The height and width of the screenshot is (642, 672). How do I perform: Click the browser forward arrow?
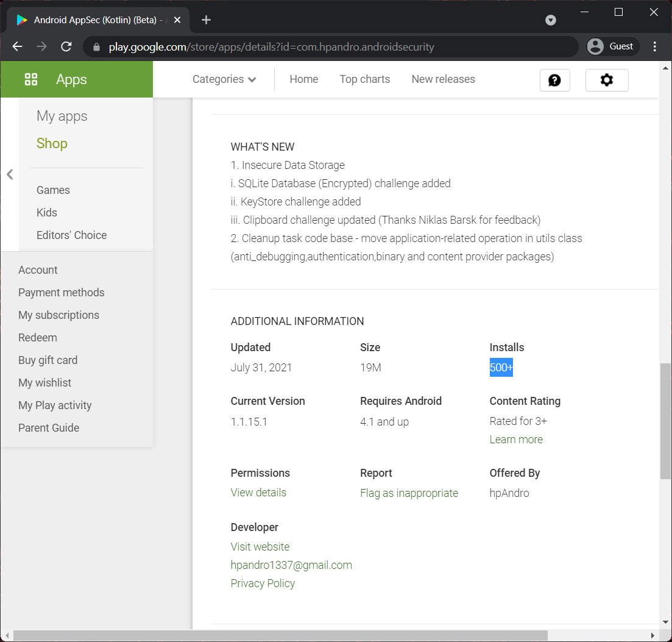[41, 46]
